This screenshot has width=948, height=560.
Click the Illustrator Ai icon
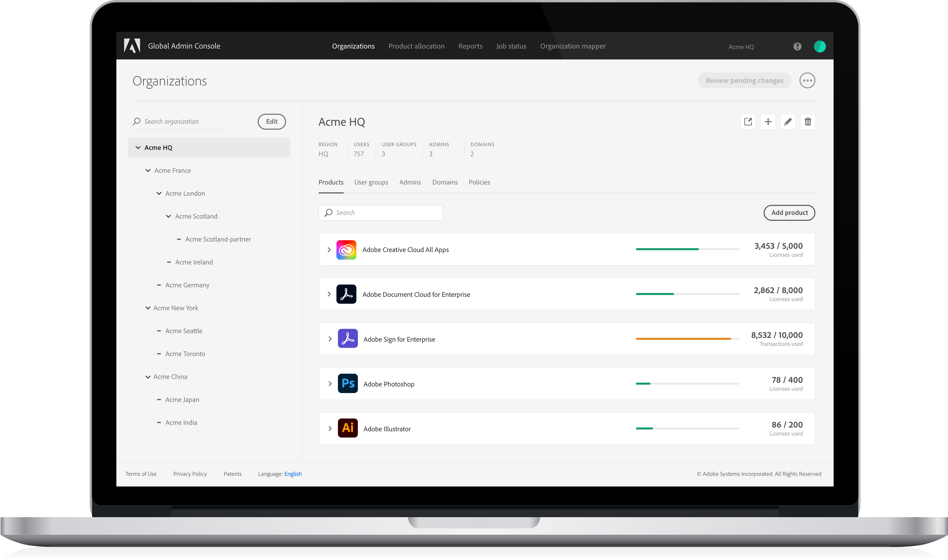coord(347,428)
